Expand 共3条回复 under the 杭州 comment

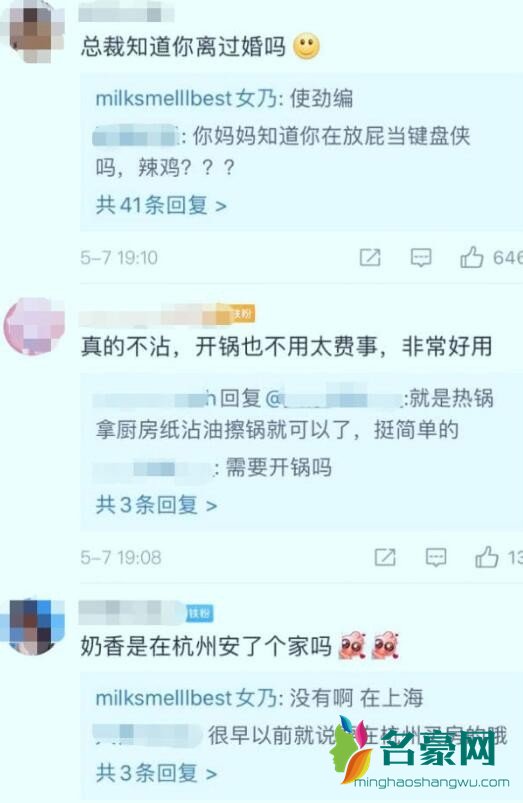point(156,773)
